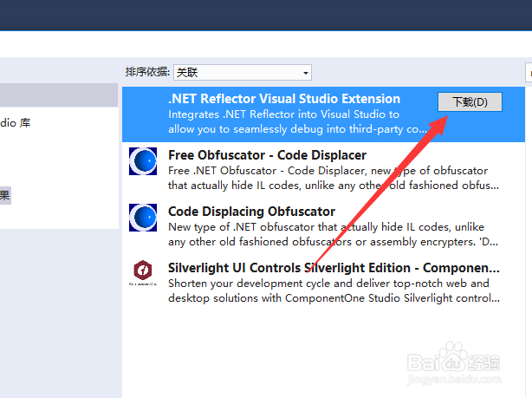The height and width of the screenshot is (398, 532).
Task: Pick Silverlight UI Controls Silverlight Edition title
Action: [x=334, y=268]
